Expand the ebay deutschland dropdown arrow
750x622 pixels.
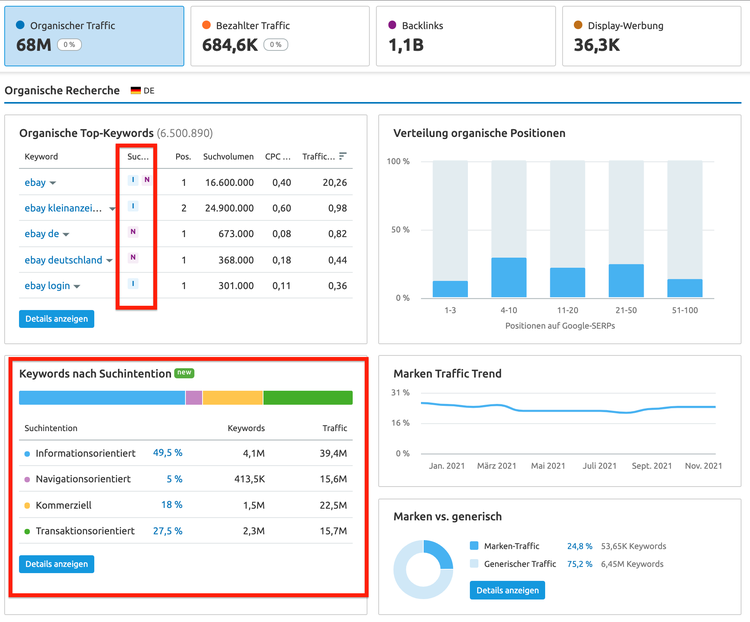(x=109, y=261)
